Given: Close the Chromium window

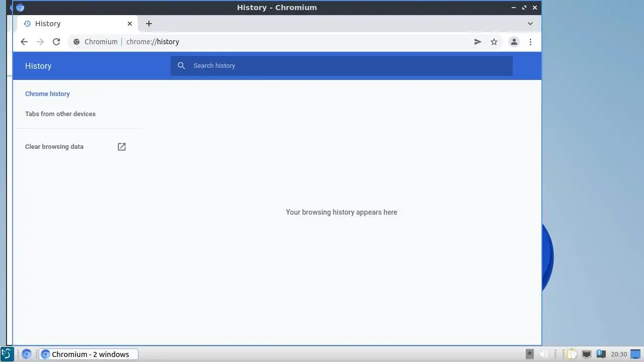Looking at the screenshot, I should point(534,8).
